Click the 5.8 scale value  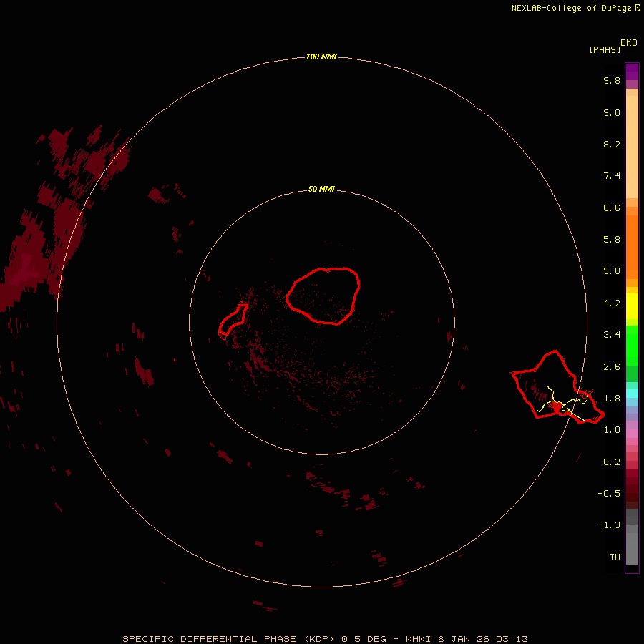[612, 240]
